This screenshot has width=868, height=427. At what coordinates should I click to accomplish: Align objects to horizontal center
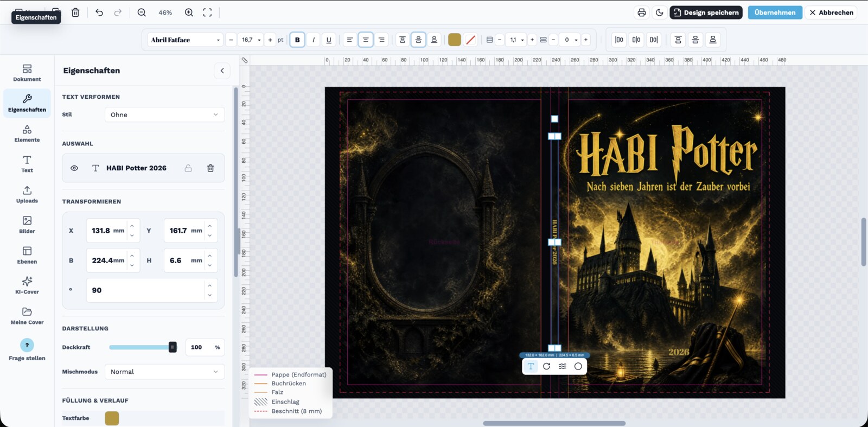tap(636, 40)
